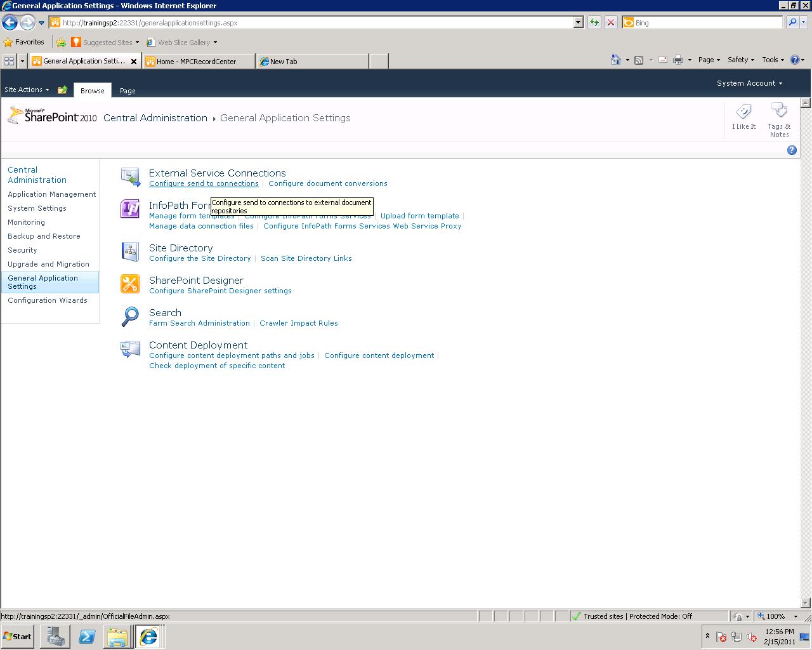Open Check deployment of specific content
The width and height of the screenshot is (812, 650).
tap(217, 366)
